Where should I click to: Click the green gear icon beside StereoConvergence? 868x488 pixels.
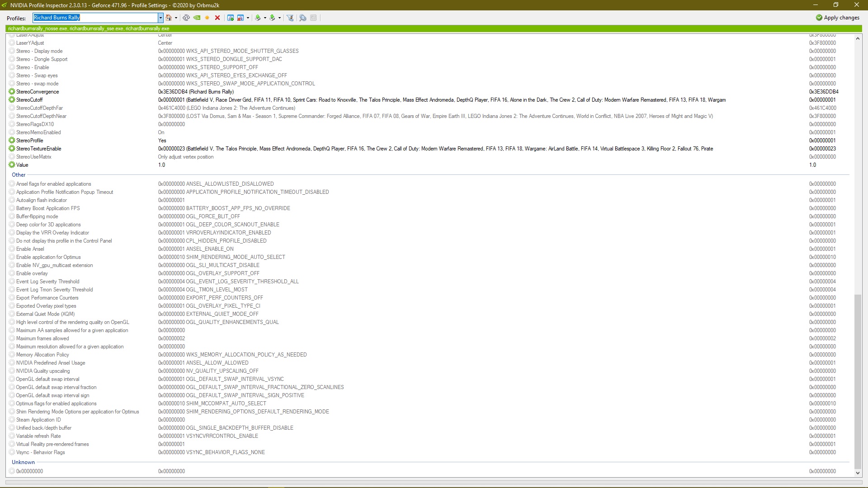(12, 92)
